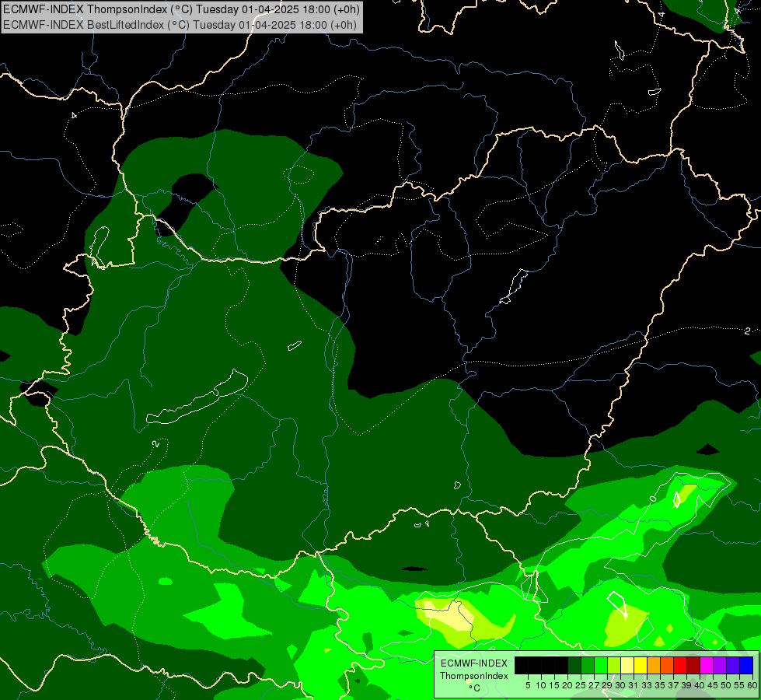Screen dimensions: 761x700
Task: Click the orange-red 35-37 legend swatch
Action: (667, 666)
